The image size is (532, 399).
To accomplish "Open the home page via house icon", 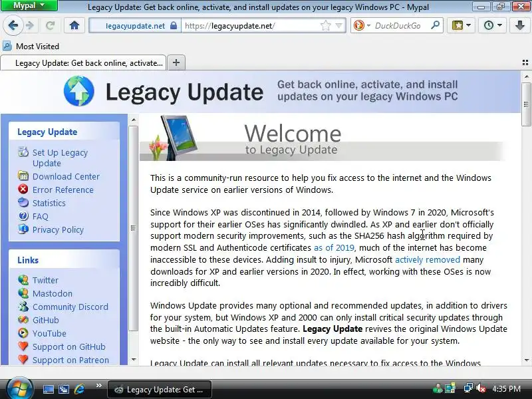I will pyautogui.click(x=74, y=25).
